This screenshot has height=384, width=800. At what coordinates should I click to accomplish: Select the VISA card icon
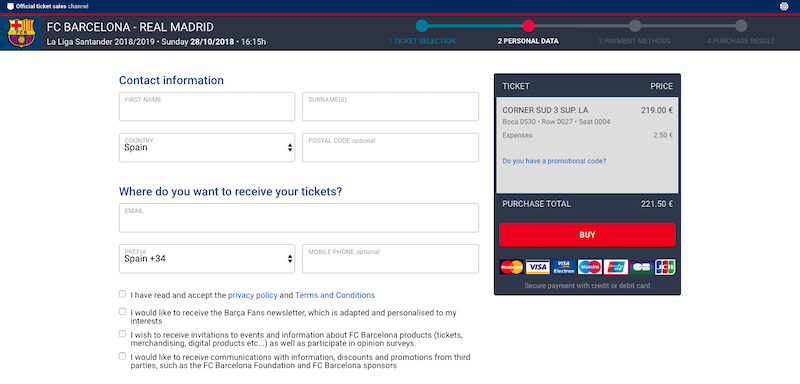coord(537,267)
